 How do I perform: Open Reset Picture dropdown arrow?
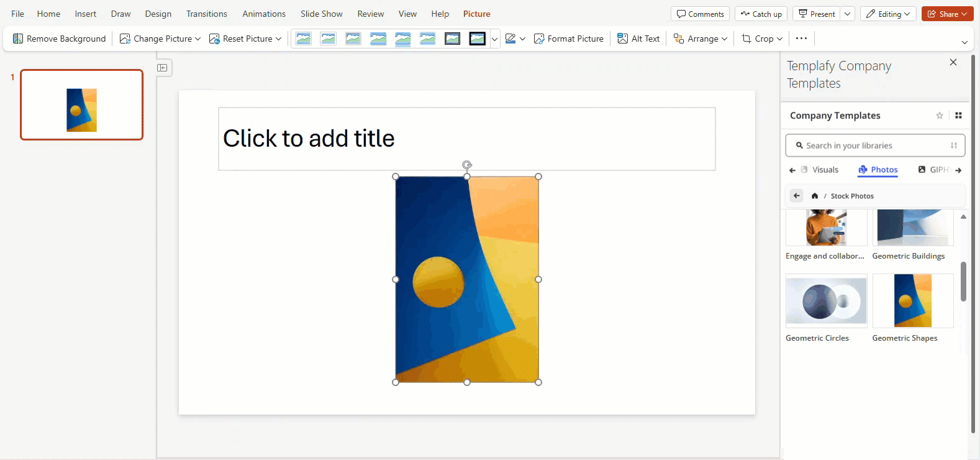coord(278,39)
